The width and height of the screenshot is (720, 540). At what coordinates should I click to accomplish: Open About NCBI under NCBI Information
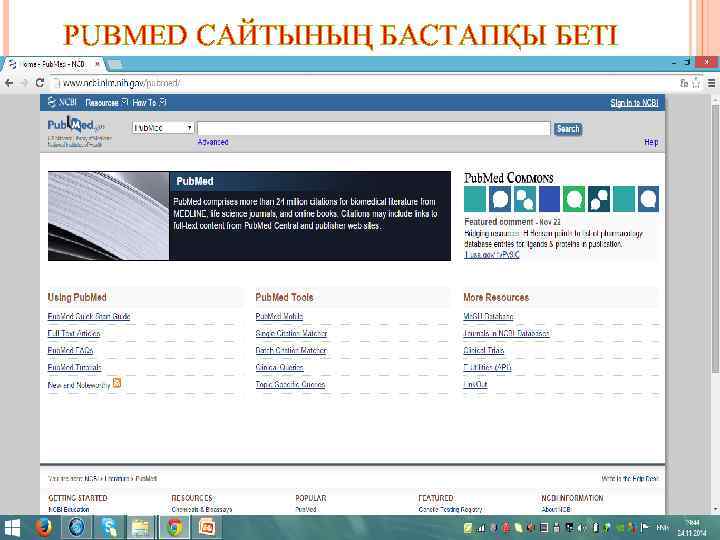point(556,509)
